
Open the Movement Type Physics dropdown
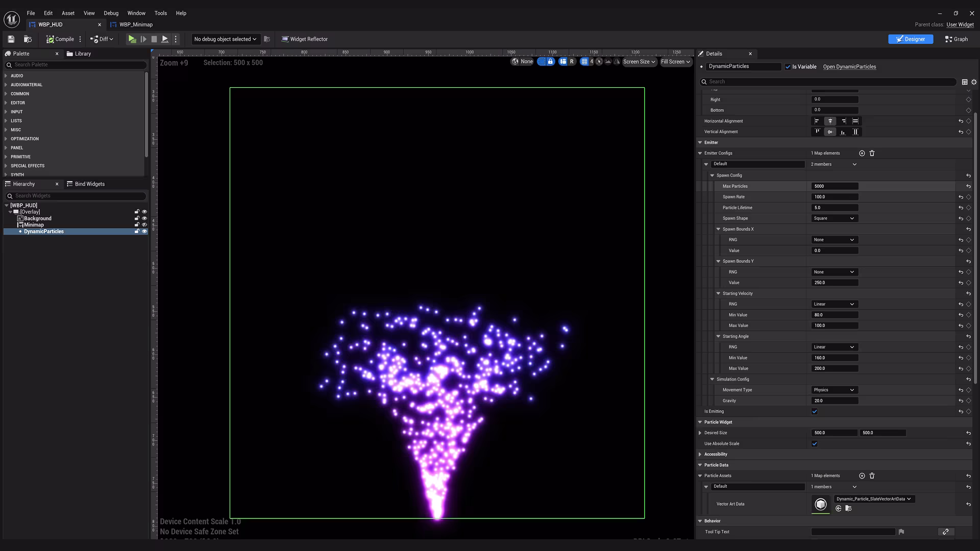click(x=834, y=390)
